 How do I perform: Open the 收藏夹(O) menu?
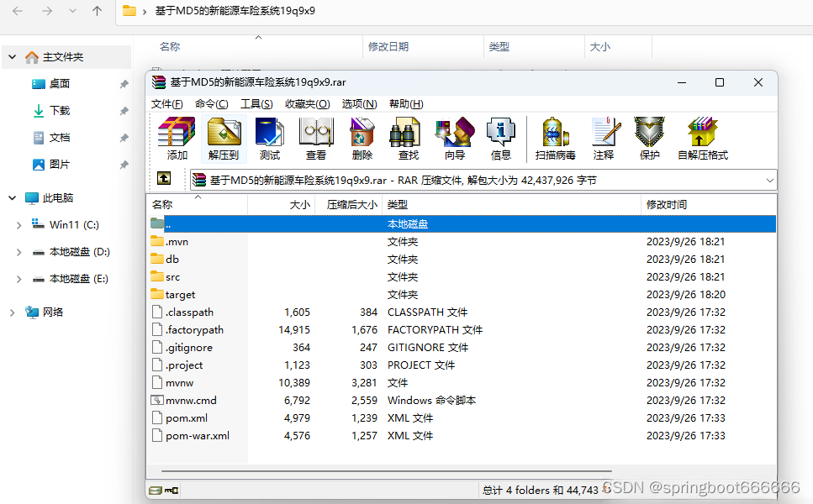[308, 103]
